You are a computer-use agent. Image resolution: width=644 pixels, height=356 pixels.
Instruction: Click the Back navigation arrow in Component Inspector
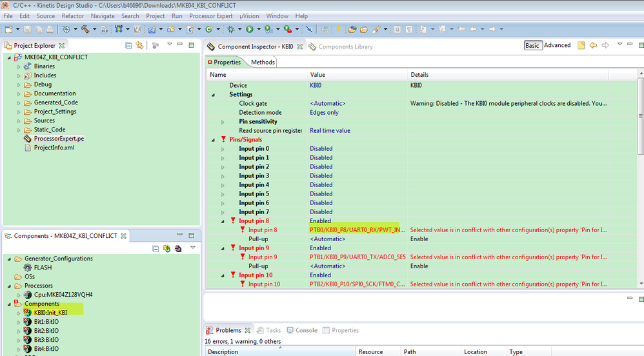[593, 45]
